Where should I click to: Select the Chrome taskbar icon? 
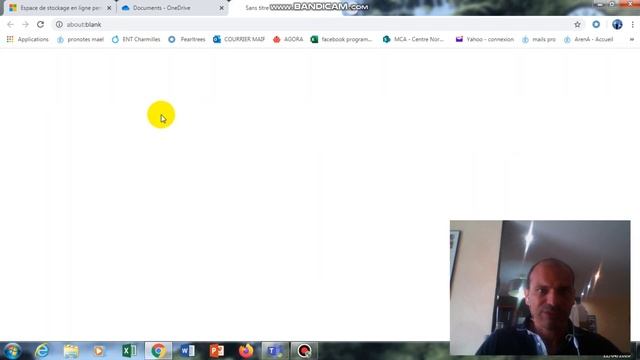[158, 351]
